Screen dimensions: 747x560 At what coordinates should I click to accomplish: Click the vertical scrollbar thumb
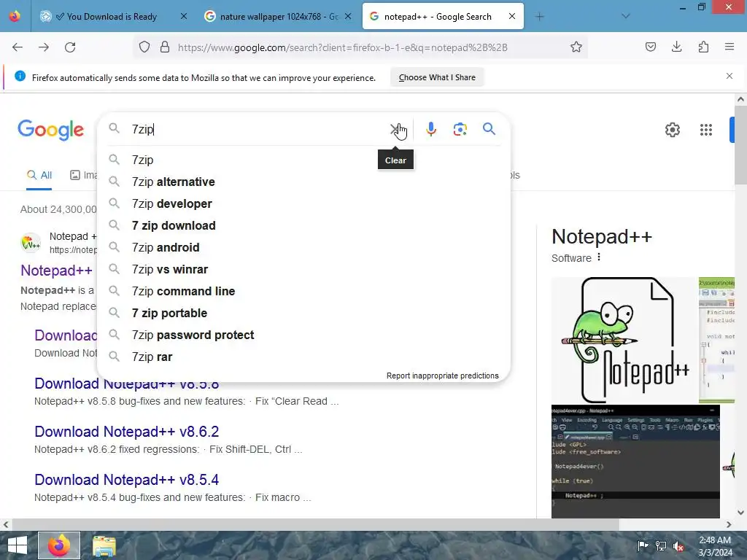740,145
